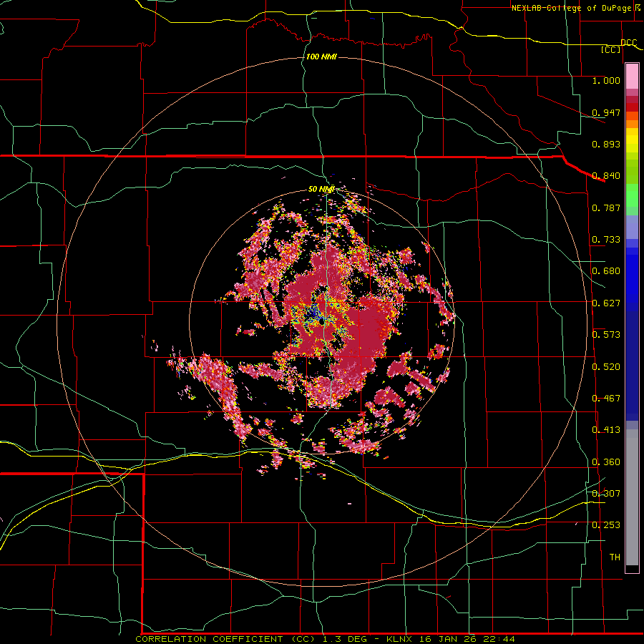
Task: Select the 1.000 legend value
Action: click(x=606, y=80)
